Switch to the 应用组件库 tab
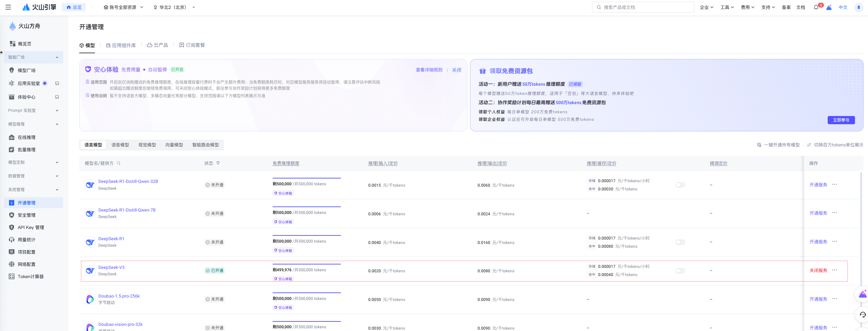Viewport: 868px width, 331px height. (x=121, y=45)
